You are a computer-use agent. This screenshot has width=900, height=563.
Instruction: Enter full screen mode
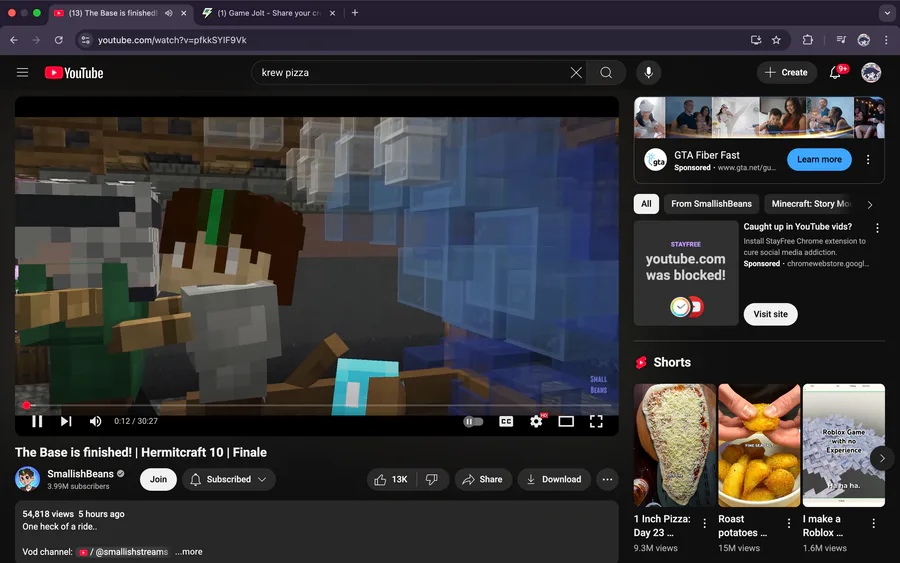point(596,421)
